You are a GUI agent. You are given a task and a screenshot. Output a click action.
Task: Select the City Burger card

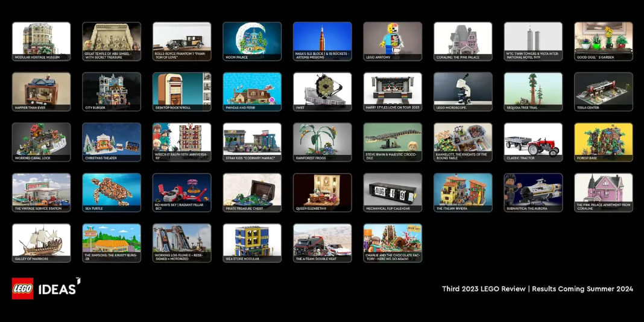tap(112, 92)
